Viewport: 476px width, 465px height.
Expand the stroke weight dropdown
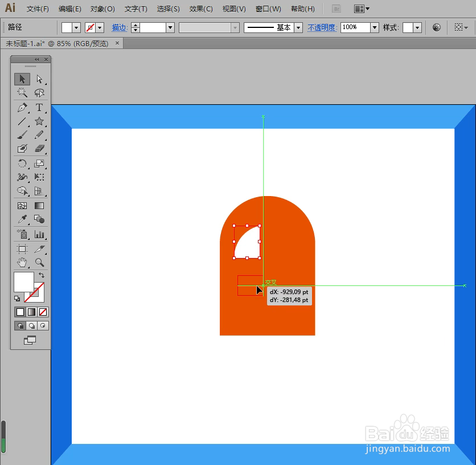tap(170, 28)
